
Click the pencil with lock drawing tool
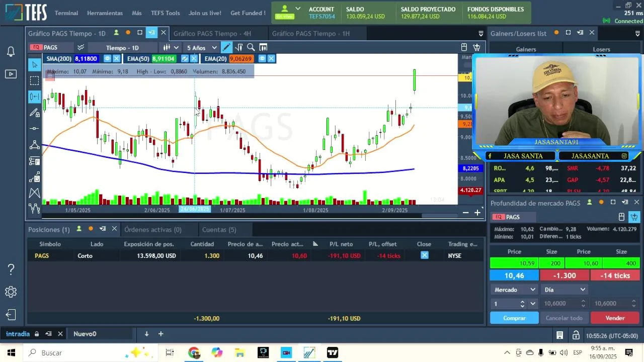(x=34, y=113)
